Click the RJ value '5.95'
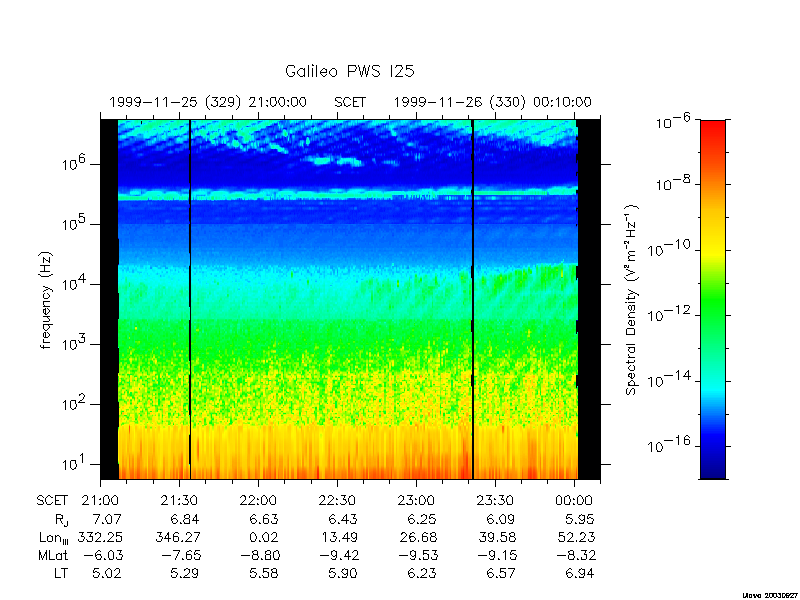 [580, 519]
